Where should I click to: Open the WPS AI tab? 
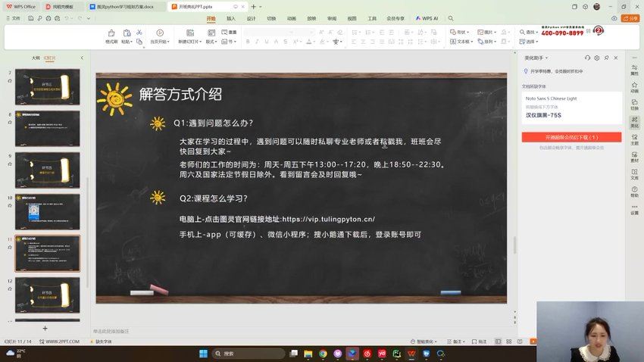click(427, 18)
